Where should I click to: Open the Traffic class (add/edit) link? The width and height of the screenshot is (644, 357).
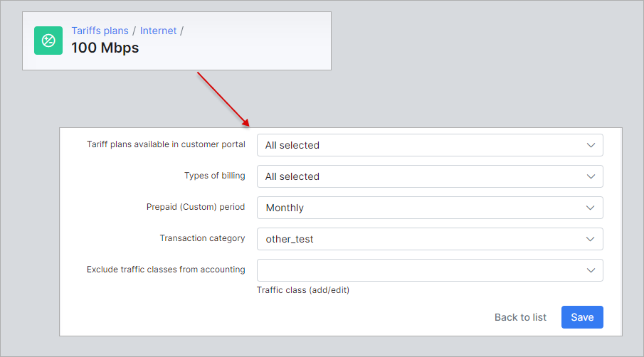click(303, 290)
